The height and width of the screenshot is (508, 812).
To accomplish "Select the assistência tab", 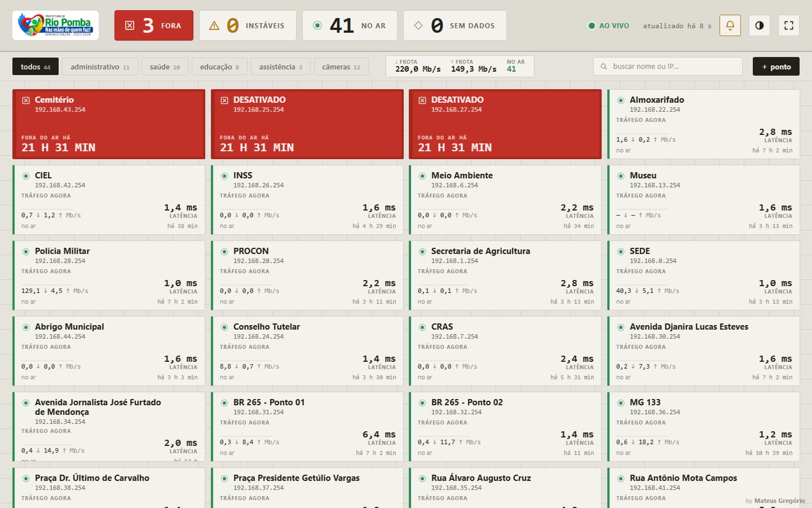I will (x=280, y=67).
